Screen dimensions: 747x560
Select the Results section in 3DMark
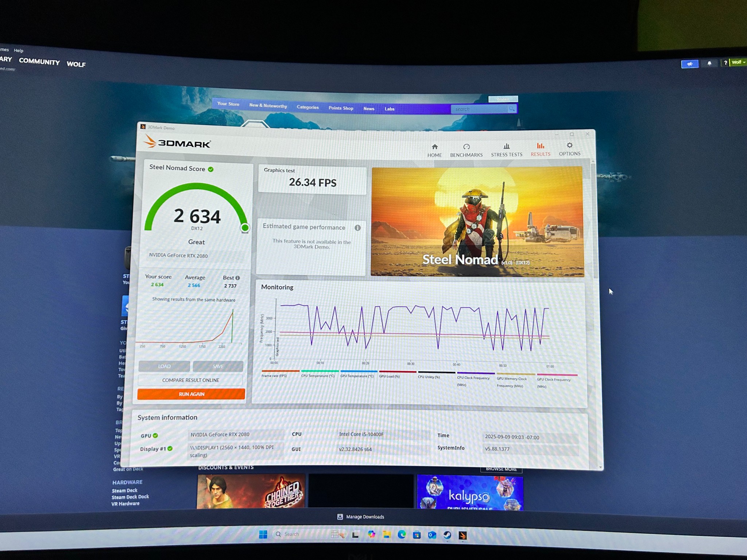point(540,150)
